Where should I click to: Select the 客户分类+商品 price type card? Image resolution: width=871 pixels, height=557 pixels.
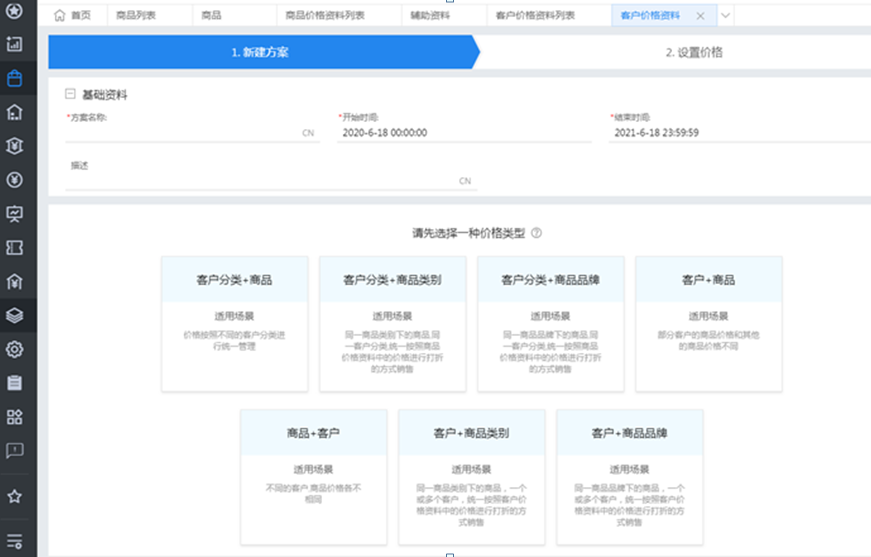[234, 323]
